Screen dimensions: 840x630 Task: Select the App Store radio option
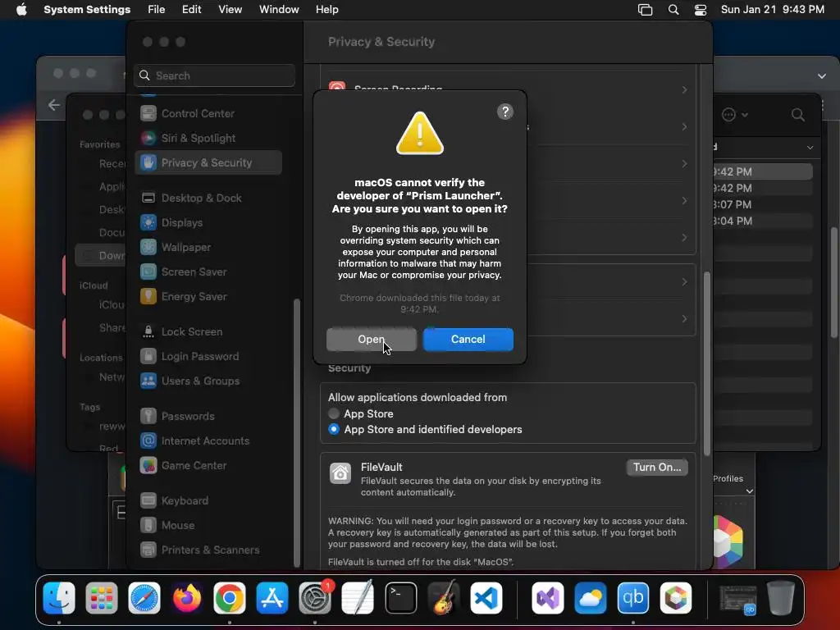[334, 413]
